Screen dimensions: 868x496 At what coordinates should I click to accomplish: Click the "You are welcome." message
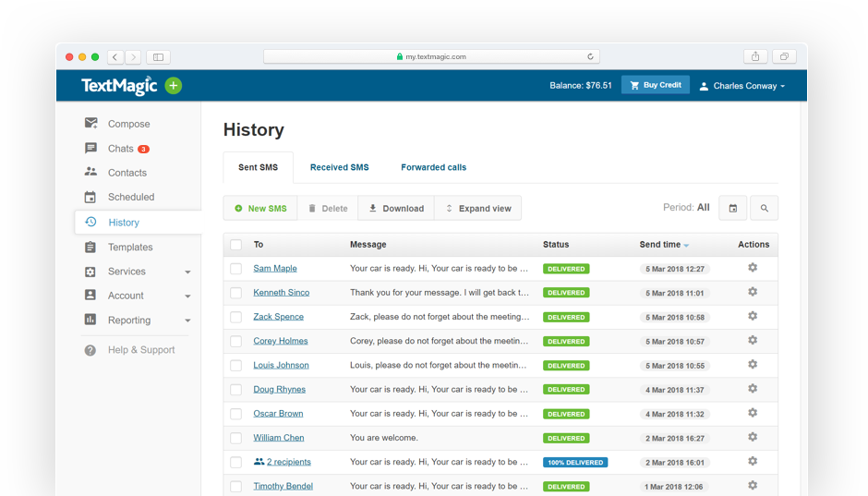coord(384,438)
